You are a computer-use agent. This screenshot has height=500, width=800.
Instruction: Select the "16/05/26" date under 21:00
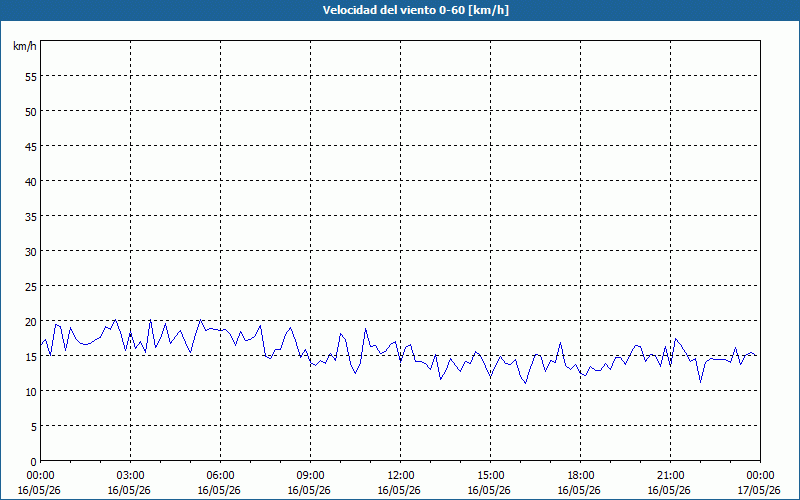pyautogui.click(x=669, y=490)
